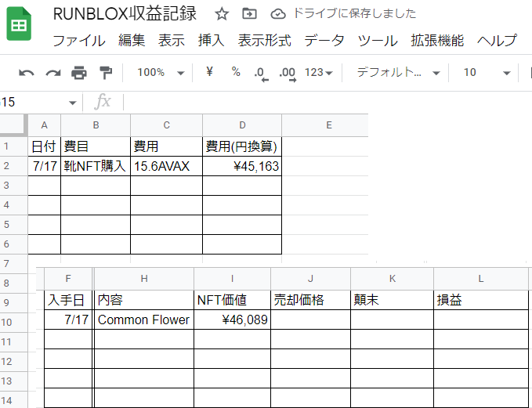532x408 pixels.
Task: Select cell containing 日付
Action: pyautogui.click(x=44, y=146)
